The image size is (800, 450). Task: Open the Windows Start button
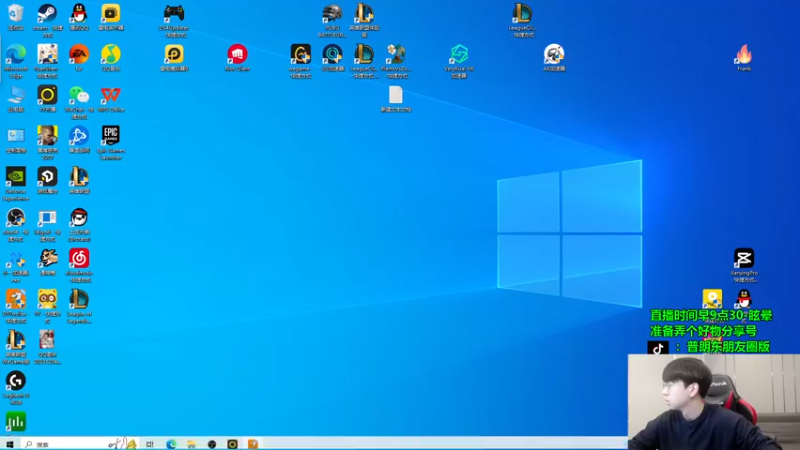point(10,444)
